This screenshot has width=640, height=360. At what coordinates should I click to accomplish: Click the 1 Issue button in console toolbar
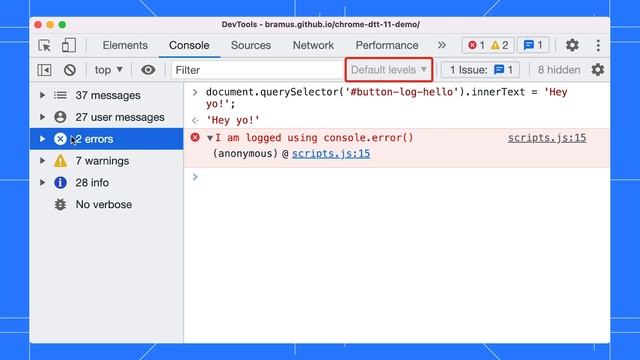tap(480, 70)
